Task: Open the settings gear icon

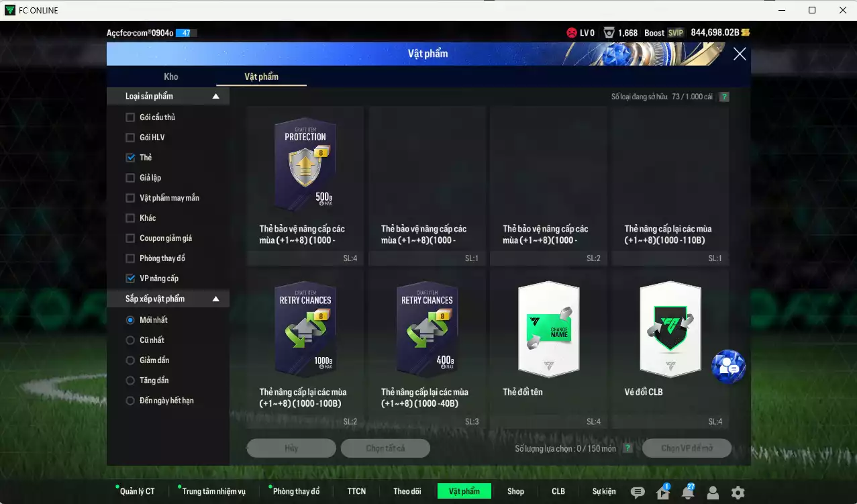Action: 738,493
